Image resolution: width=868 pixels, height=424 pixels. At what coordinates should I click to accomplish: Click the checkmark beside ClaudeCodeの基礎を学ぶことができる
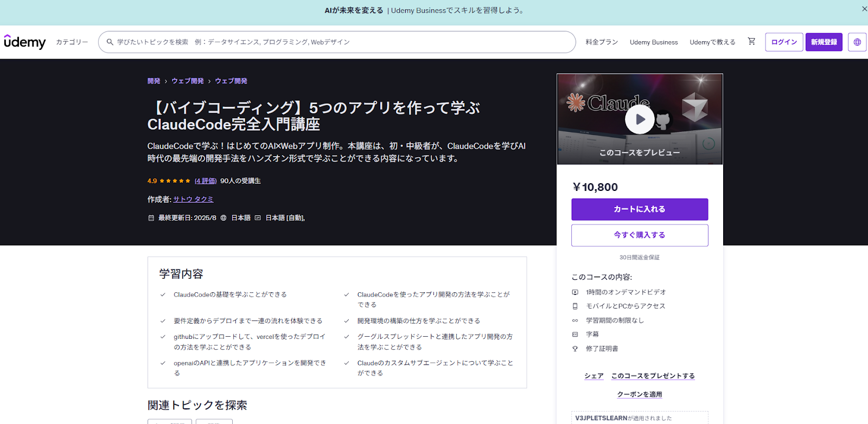163,294
